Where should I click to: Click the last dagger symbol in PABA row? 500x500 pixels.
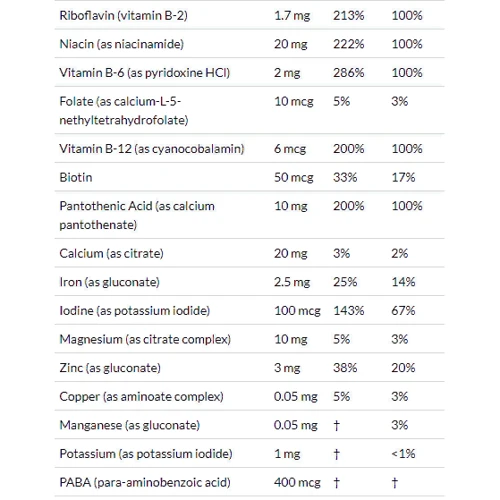pyautogui.click(x=395, y=483)
